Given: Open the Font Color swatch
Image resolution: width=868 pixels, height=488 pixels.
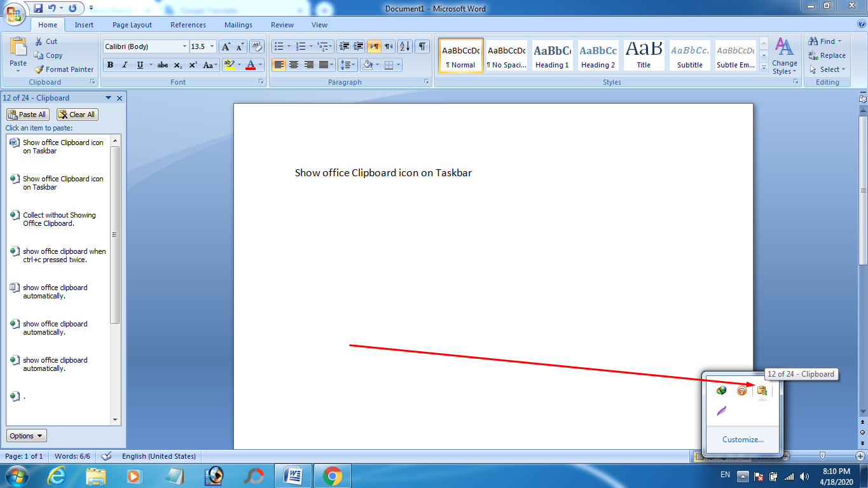Looking at the screenshot, I should (x=252, y=64).
